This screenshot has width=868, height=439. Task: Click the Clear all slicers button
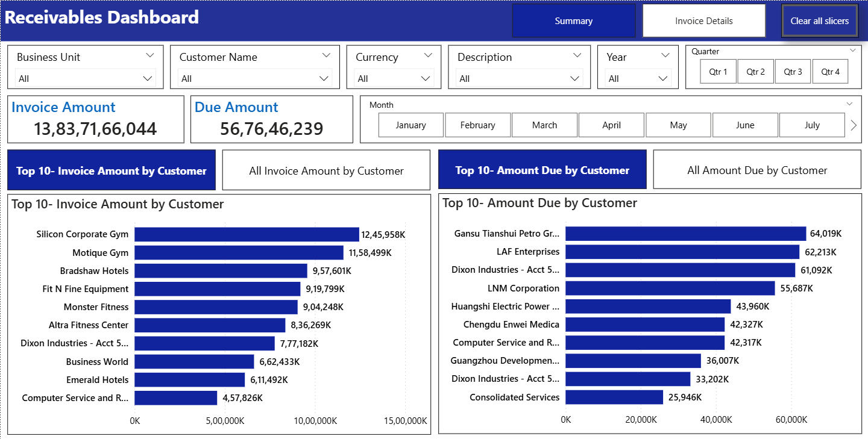pyautogui.click(x=819, y=21)
